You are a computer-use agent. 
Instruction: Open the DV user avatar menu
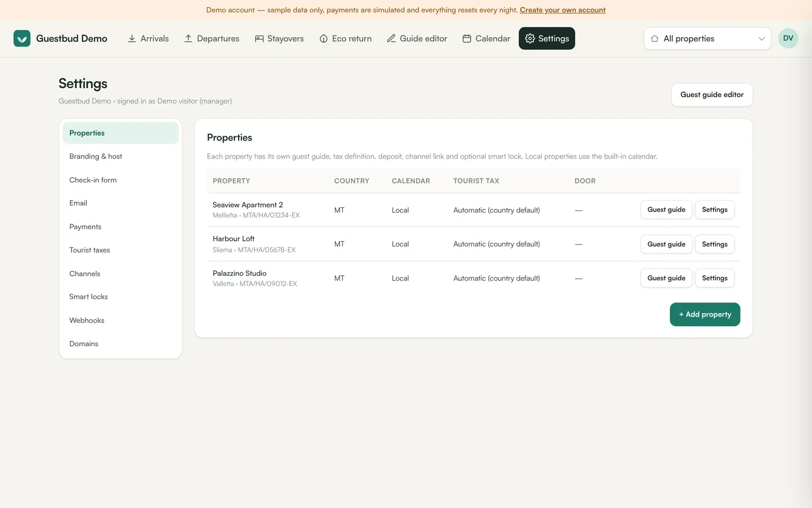click(788, 38)
